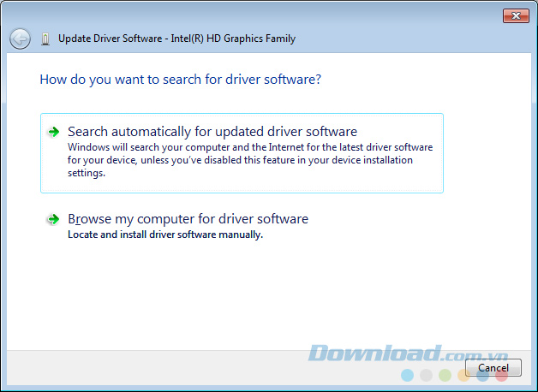This screenshot has height=392, width=538.
Task: Click the device icon beside the dialog title
Action: pos(45,39)
